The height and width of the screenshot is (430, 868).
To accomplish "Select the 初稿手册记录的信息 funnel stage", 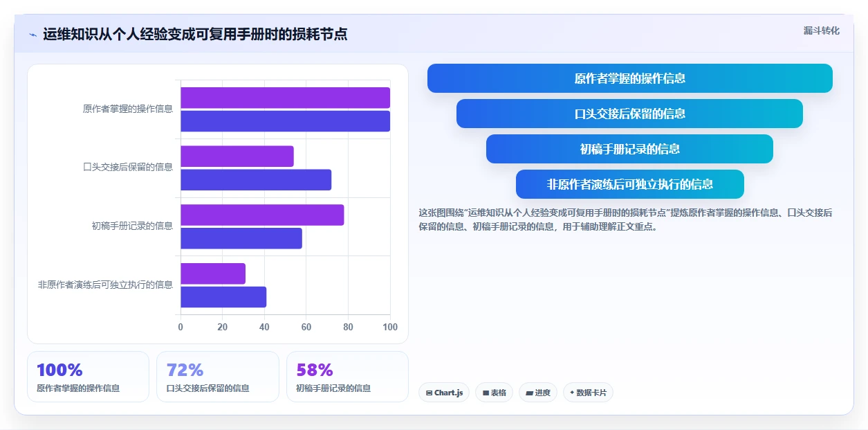I will (629, 149).
